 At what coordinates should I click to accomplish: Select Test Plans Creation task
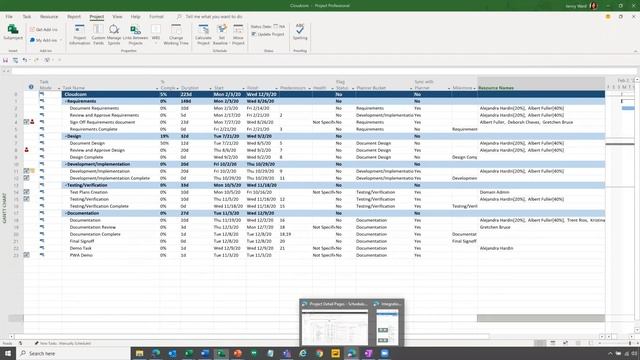click(x=89, y=192)
